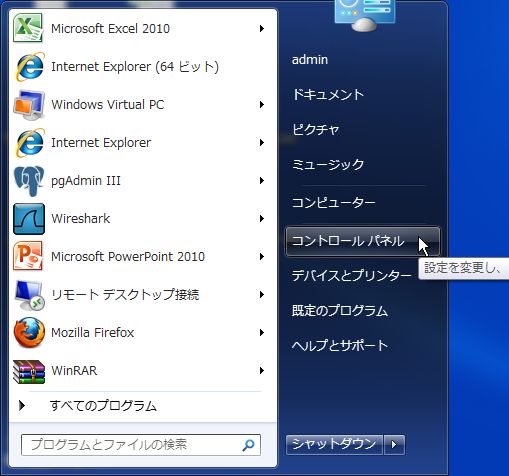Select the WinRAR program name
509x476 pixels.
(74, 371)
